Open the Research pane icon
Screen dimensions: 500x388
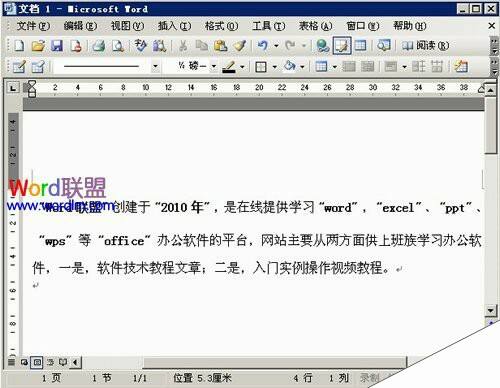coord(159,46)
